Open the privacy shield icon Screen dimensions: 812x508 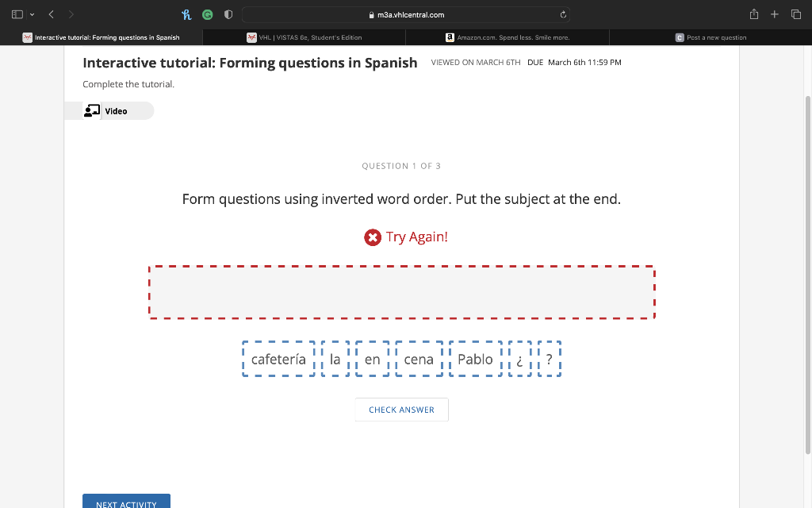click(228, 14)
